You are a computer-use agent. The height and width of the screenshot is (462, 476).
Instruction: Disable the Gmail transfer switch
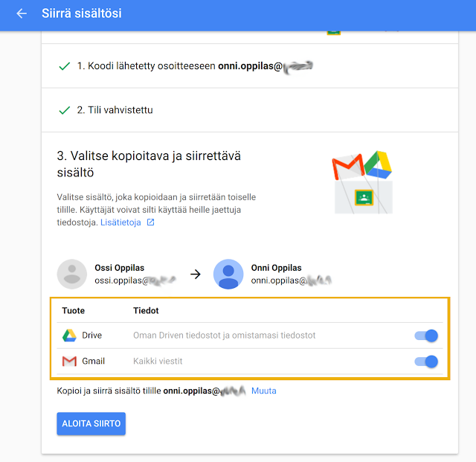(x=426, y=362)
